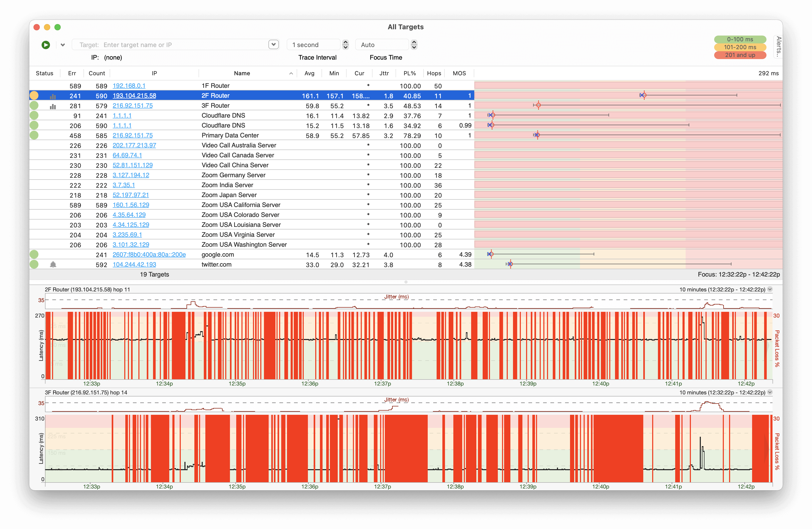Open the Alerts side tab
Screen dimensions: 812x529
pos(778,46)
